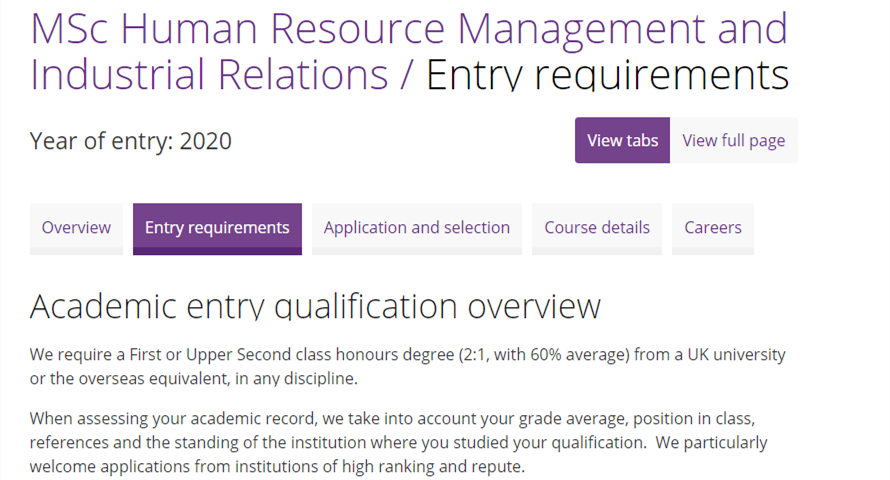Click the black 'Entry requirements' page title text

(607, 75)
